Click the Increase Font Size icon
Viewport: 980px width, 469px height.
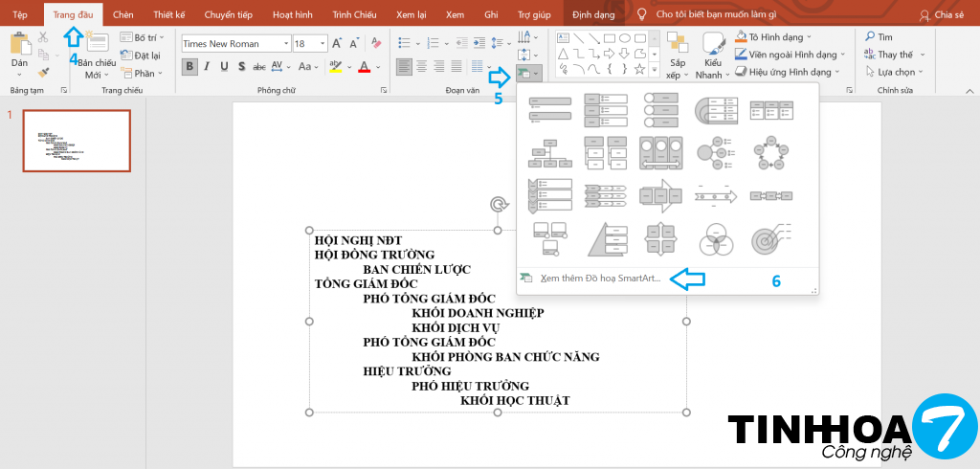click(337, 44)
